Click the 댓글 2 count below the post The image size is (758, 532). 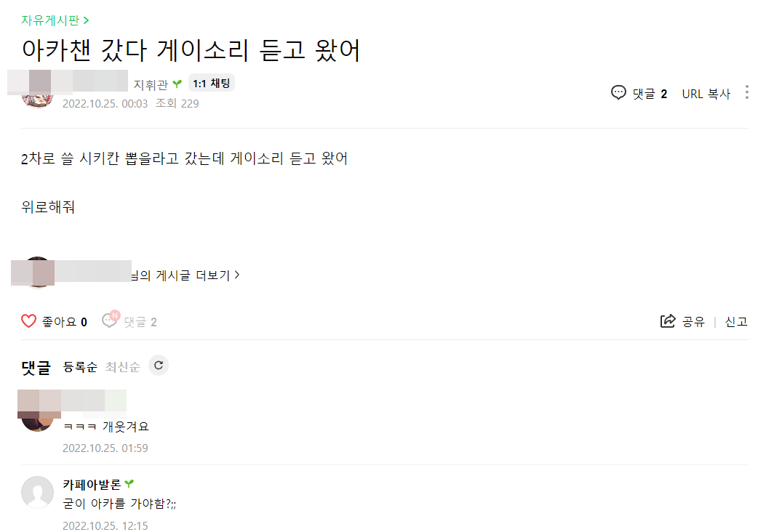click(140, 322)
